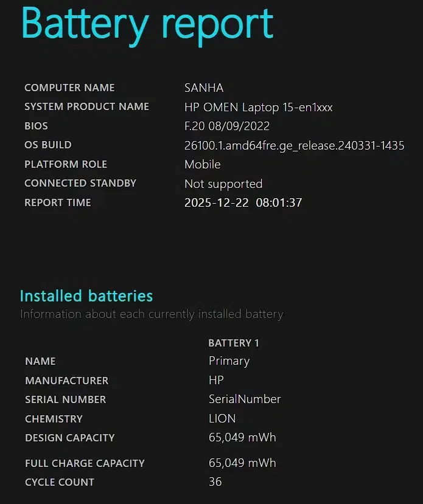Click the Battery report title heading
Viewport: 423px width, 504px height.
tap(147, 24)
